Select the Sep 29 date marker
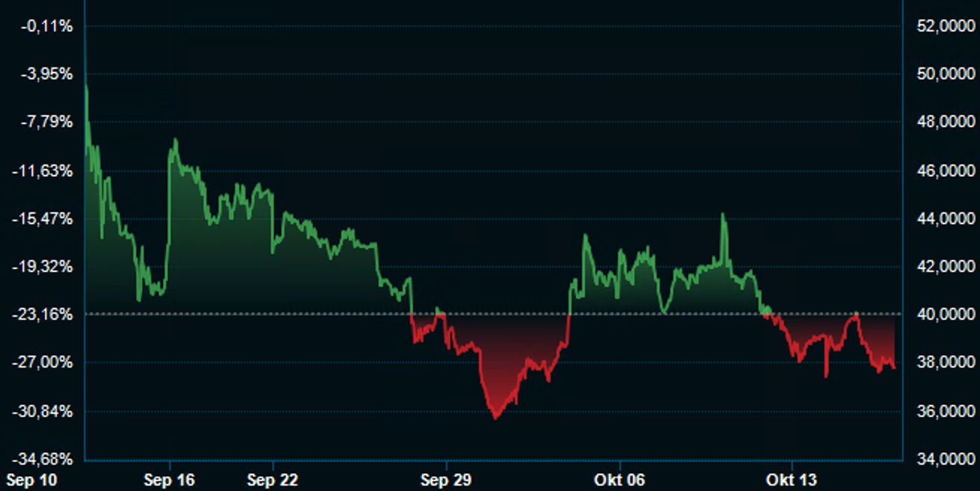Screen dimensions: 980x491 pos(445,479)
